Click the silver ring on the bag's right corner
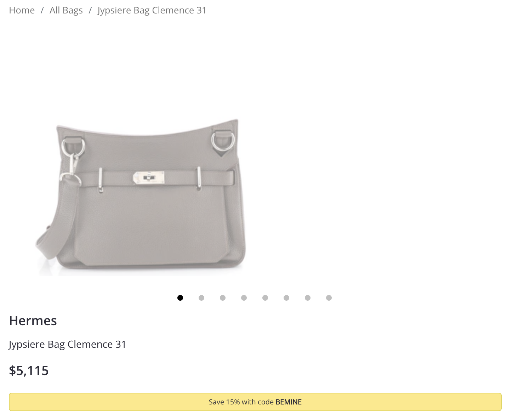Image resolution: width=507 pixels, height=420 pixels. 223,141
